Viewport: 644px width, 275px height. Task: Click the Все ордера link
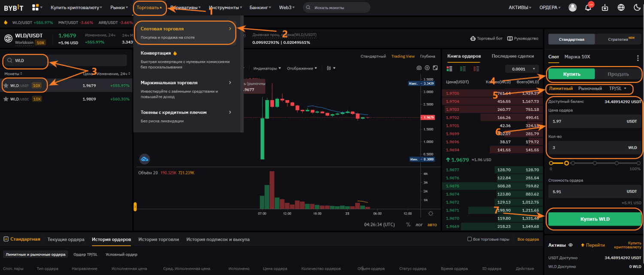pyautogui.click(x=528, y=239)
